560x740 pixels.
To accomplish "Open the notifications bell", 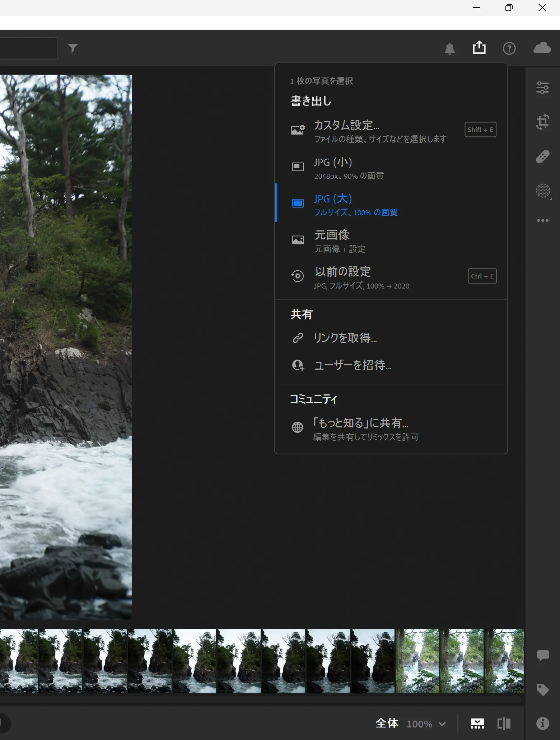I will pyautogui.click(x=449, y=48).
